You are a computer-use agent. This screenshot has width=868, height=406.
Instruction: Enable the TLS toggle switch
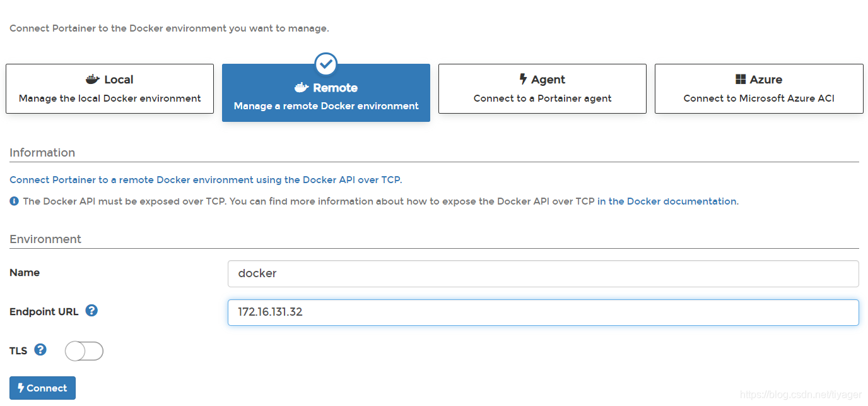(x=84, y=351)
